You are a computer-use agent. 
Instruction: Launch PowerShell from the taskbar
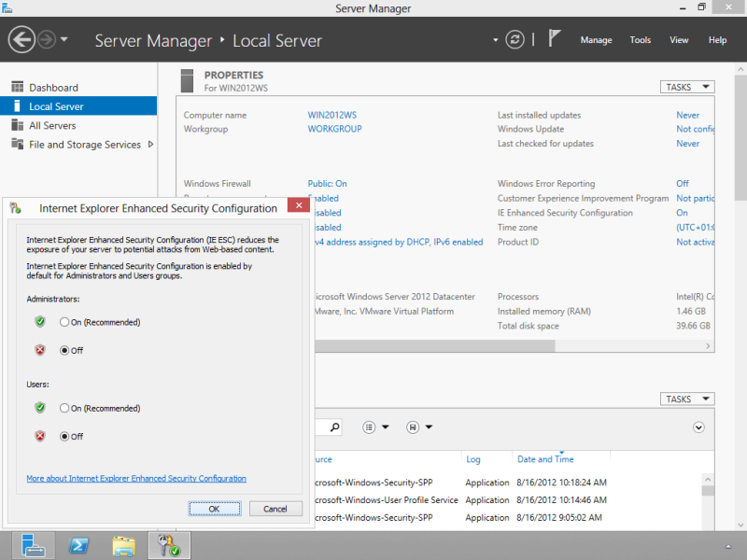click(x=79, y=546)
